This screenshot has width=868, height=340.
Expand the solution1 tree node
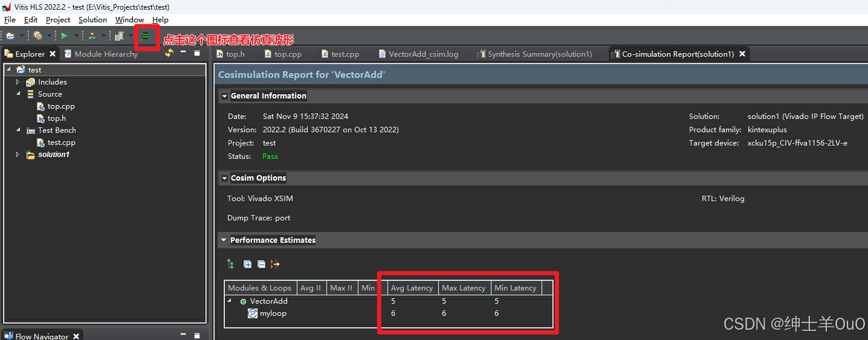[18, 155]
